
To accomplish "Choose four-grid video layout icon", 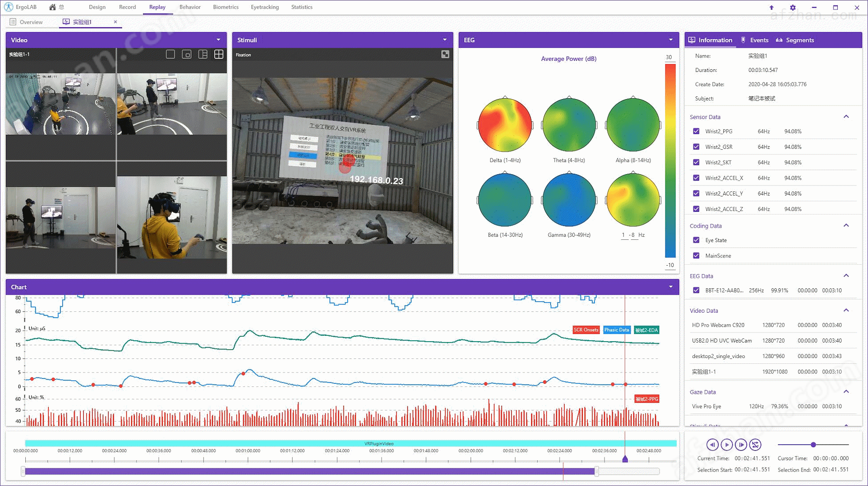I will point(219,54).
